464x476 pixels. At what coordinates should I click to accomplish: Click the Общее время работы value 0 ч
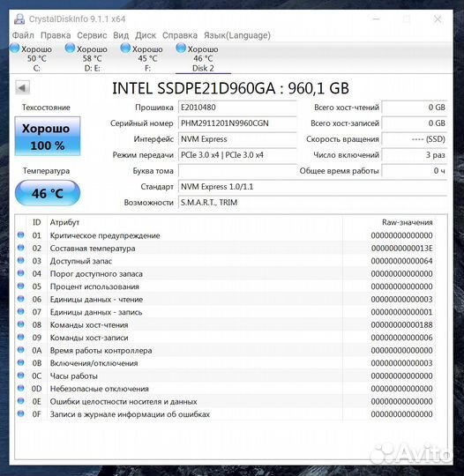pos(415,171)
